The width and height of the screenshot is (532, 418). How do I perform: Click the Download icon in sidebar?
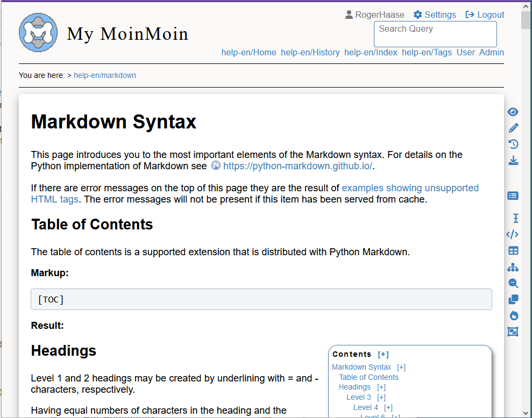coord(513,160)
